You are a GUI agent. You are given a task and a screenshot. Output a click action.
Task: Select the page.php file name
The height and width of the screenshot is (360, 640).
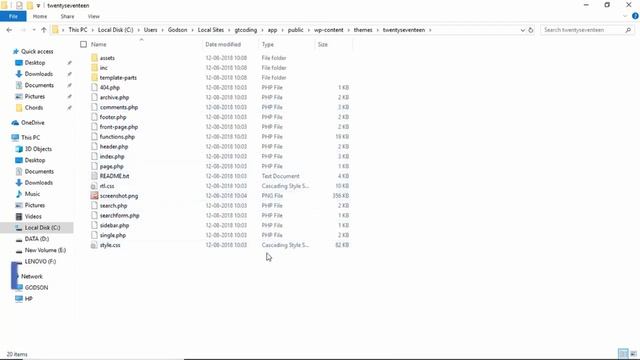[x=111, y=167]
